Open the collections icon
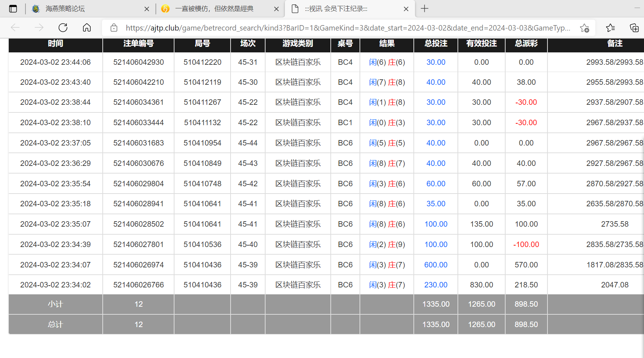The height and width of the screenshot is (358, 644). pos(634,28)
